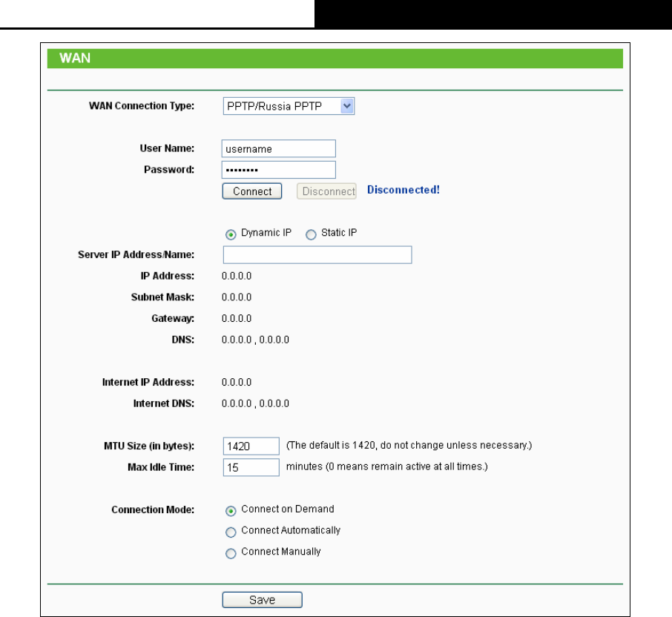Select Connect on Demand mode

click(x=231, y=511)
